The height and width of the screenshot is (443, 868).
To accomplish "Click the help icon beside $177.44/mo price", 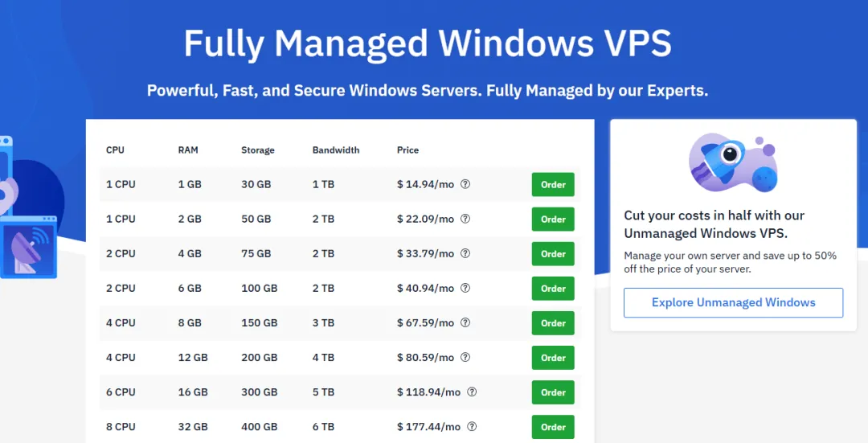I will [472, 426].
